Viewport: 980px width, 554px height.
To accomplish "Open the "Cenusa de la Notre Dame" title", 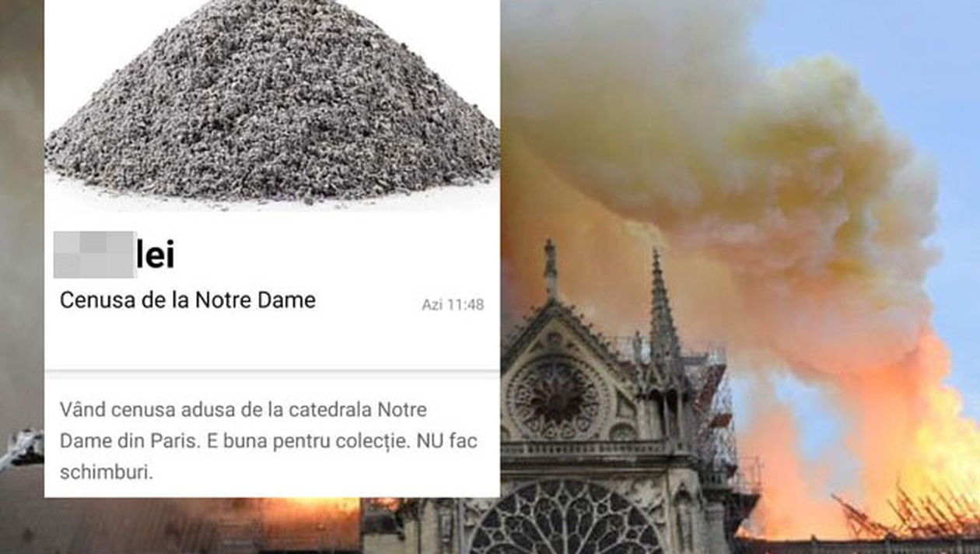I will tap(187, 300).
